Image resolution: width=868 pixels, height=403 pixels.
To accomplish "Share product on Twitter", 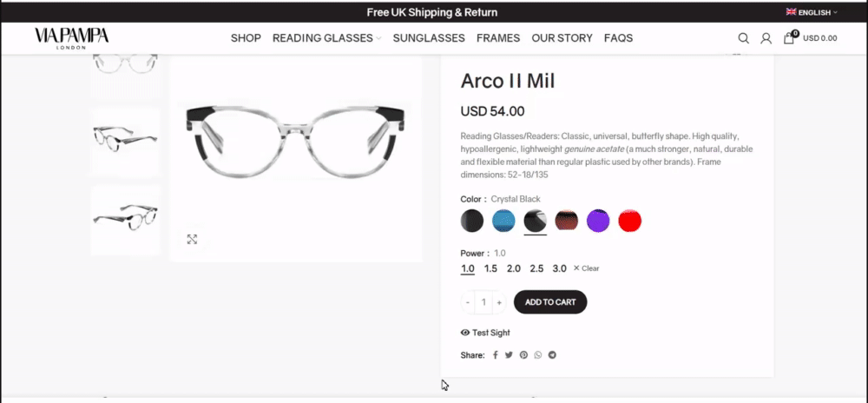I will pos(510,355).
